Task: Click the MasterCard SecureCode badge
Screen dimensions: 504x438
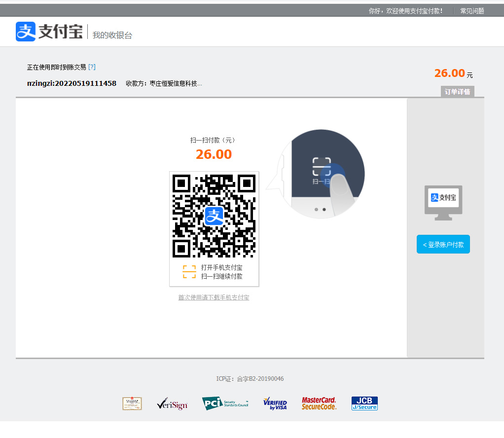Action: coord(319,403)
